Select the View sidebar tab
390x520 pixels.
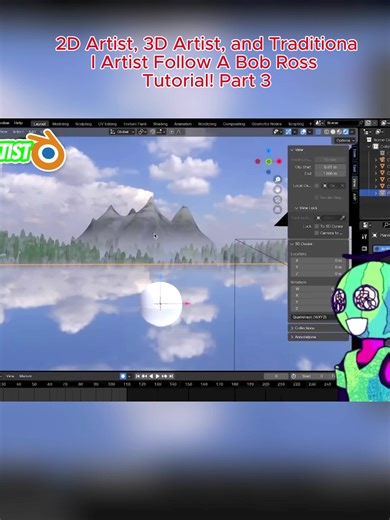(x=354, y=182)
